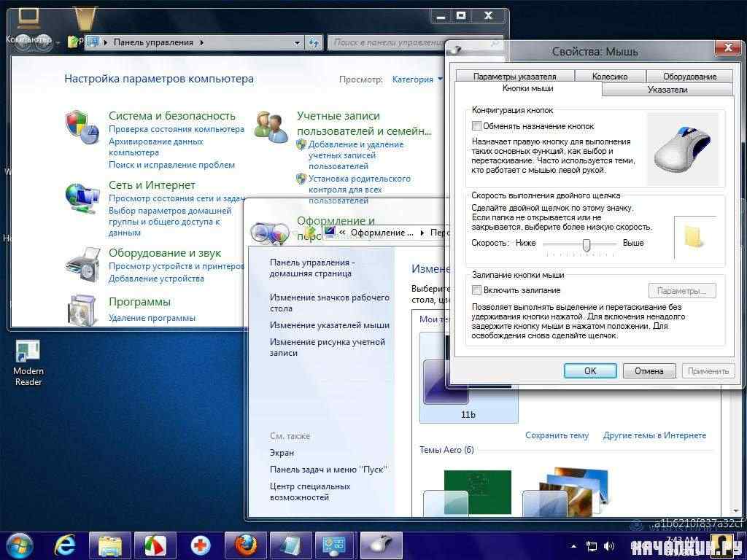Open Оборудование и звук category
The image size is (747, 560).
(165, 253)
